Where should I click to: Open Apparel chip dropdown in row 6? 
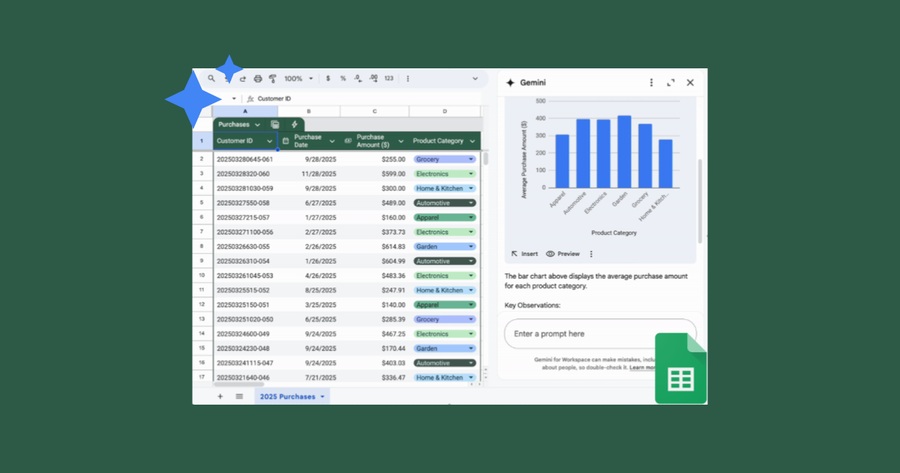[x=471, y=218]
